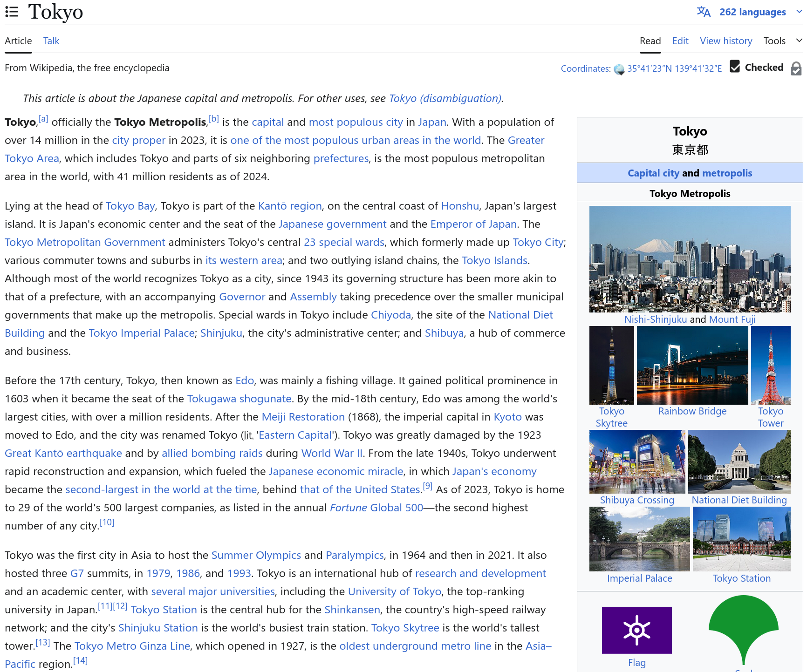Open the Japanese economic miracle link
807x672 pixels.
point(336,471)
